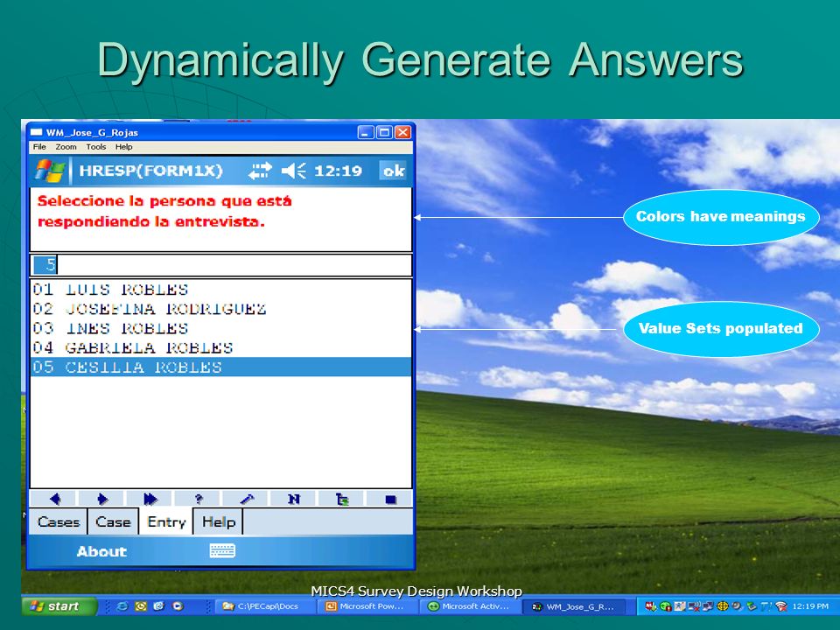Select 01 LUIS ROBLES

point(220,290)
